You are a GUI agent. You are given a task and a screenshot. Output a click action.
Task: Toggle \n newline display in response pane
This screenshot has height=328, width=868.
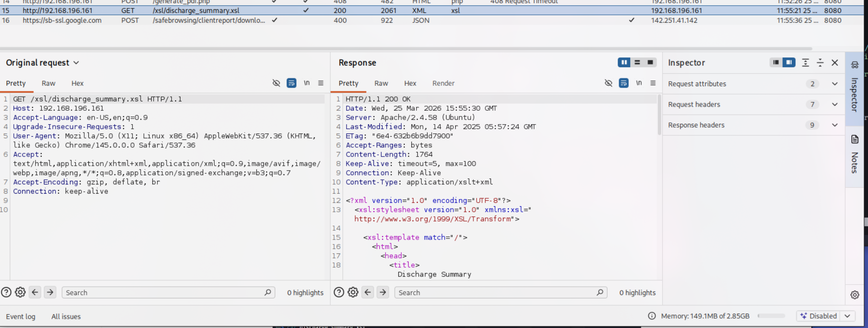tap(639, 83)
